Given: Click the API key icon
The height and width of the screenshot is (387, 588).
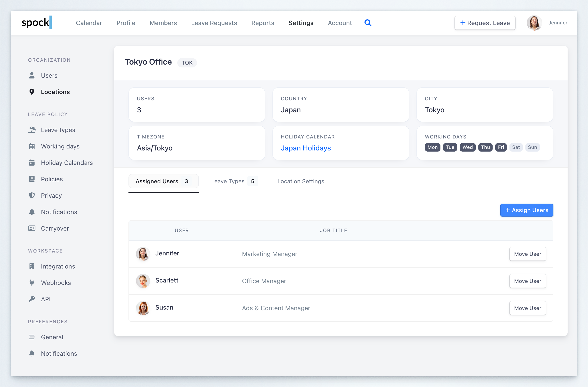Looking at the screenshot, I should (x=32, y=299).
